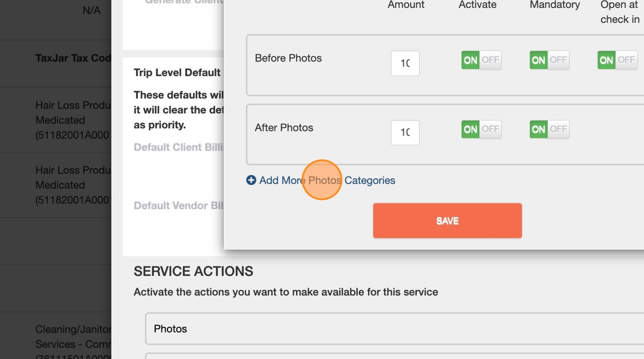The height and width of the screenshot is (359, 644).
Task: Toggle Before Photos Open at check in switch
Action: tap(617, 60)
